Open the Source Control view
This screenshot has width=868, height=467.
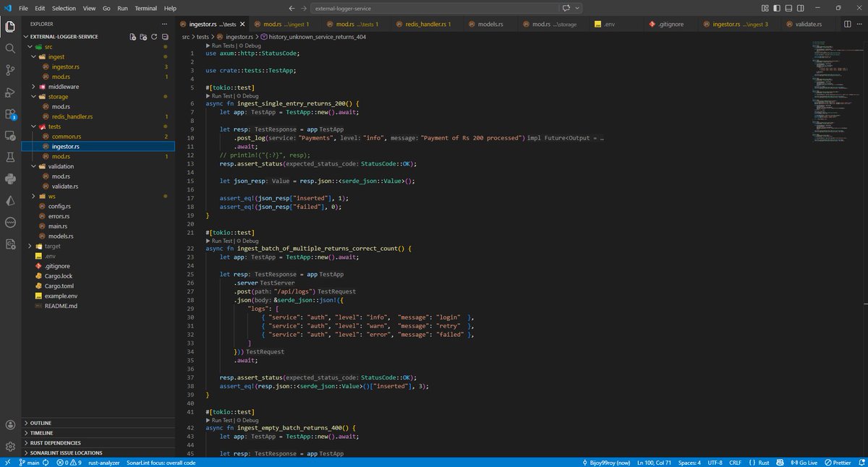pos(10,70)
